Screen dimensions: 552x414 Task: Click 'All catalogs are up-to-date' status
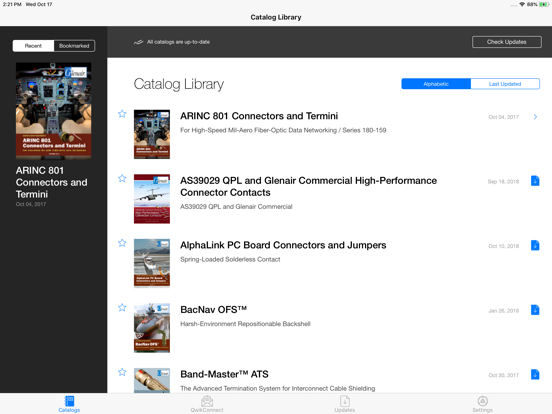[x=178, y=42]
